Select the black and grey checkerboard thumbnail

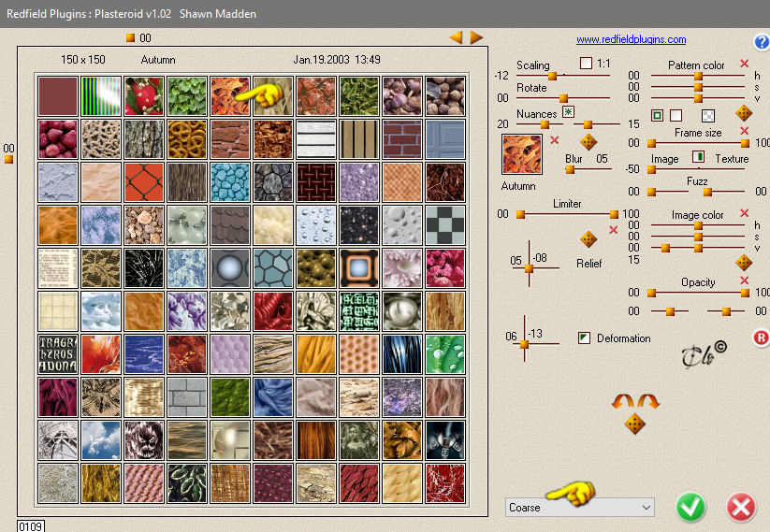point(445,225)
